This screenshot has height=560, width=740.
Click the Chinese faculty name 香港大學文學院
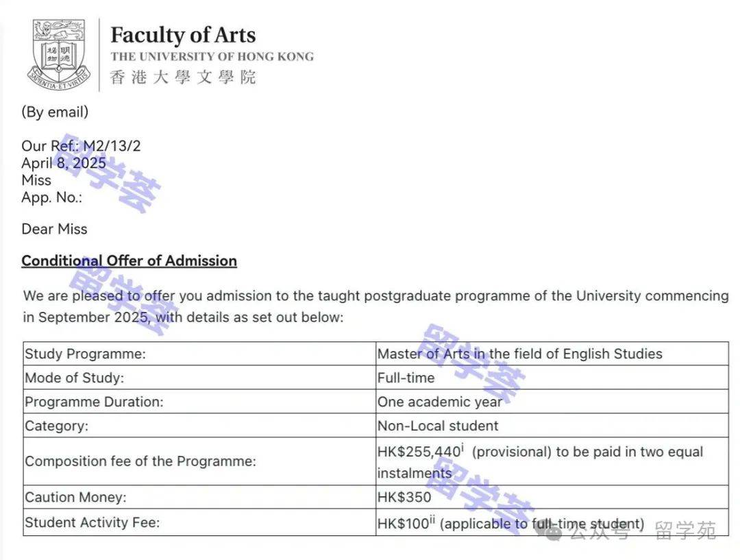tap(182, 77)
